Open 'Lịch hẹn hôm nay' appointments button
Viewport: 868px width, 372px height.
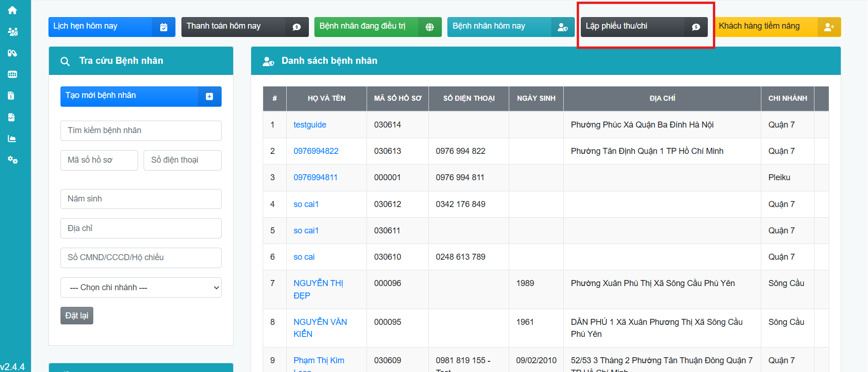pos(112,27)
